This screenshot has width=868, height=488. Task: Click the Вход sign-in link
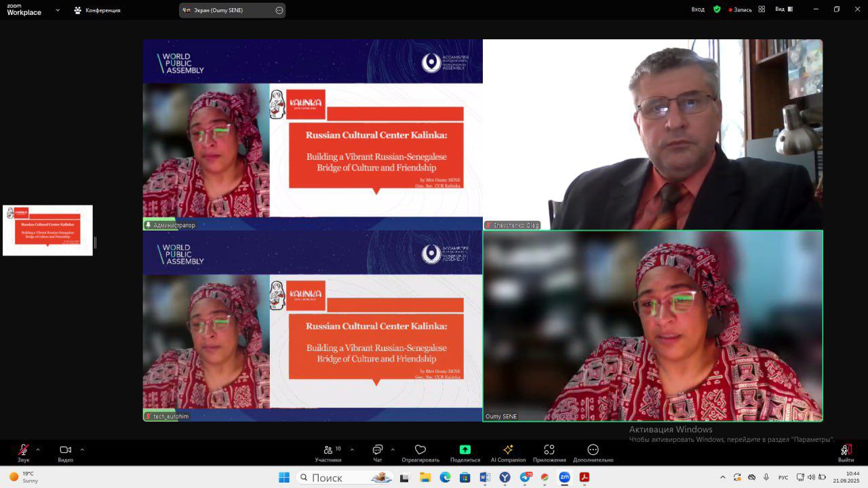[698, 9]
